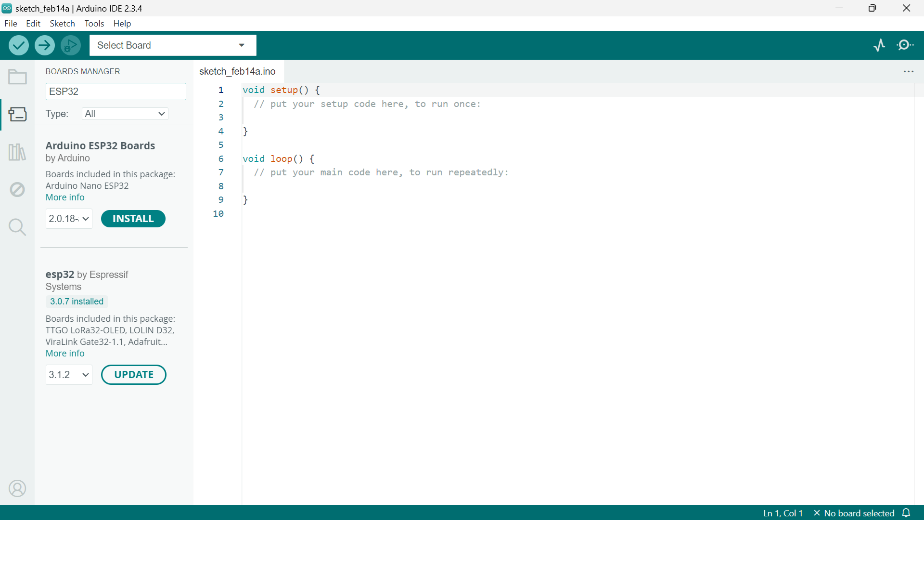Click More info link under esp32 package
This screenshot has width=924, height=578.
(x=65, y=353)
